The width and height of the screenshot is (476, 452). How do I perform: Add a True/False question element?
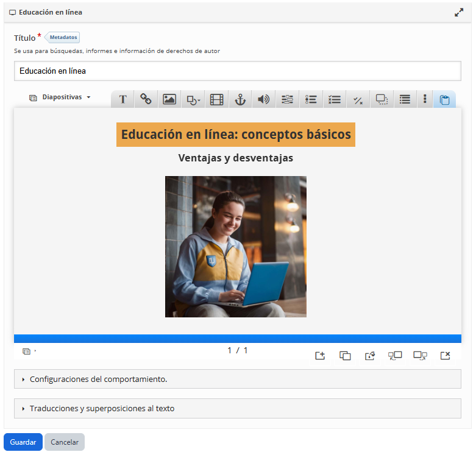click(x=358, y=100)
